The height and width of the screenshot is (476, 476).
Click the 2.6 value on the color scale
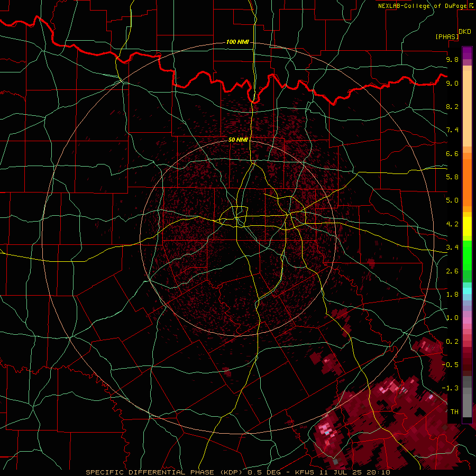pyautogui.click(x=452, y=271)
